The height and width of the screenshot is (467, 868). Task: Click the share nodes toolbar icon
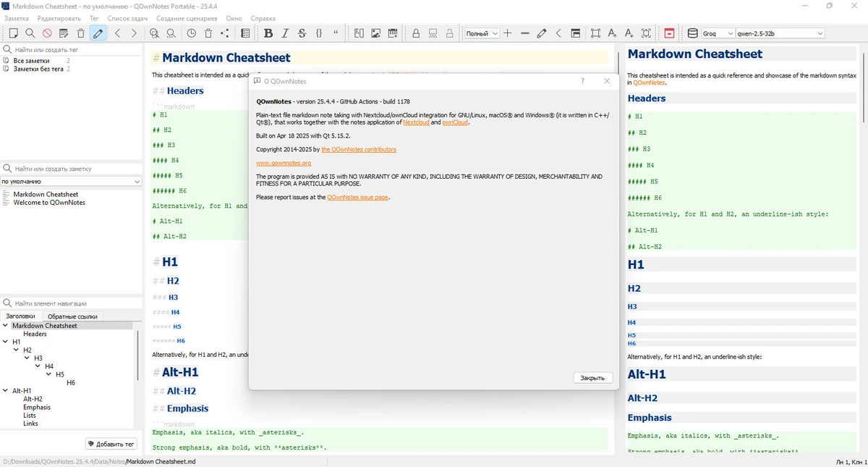click(225, 33)
